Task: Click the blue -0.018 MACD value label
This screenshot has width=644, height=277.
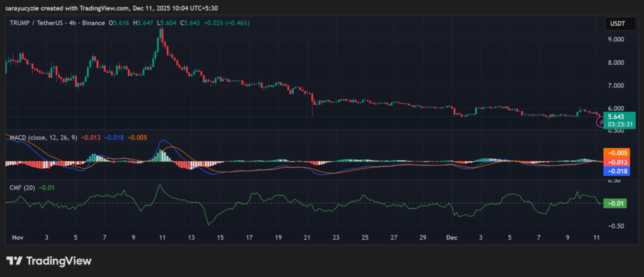Action: click(x=616, y=170)
